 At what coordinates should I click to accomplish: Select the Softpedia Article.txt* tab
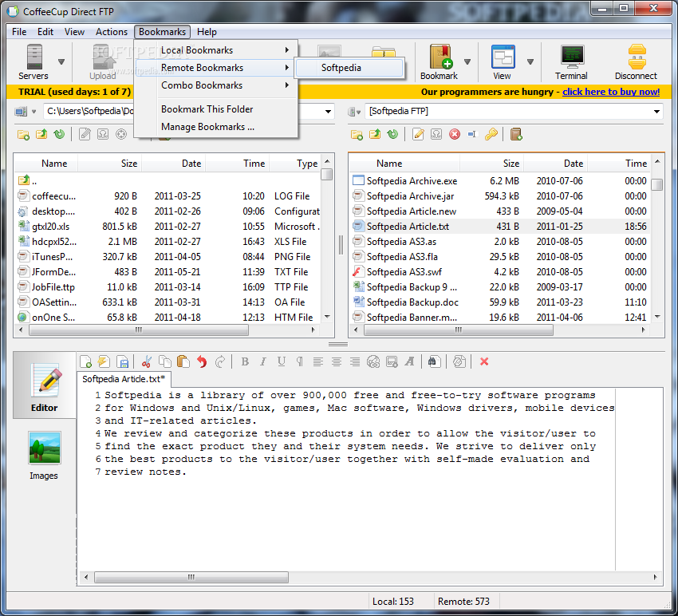pos(124,379)
